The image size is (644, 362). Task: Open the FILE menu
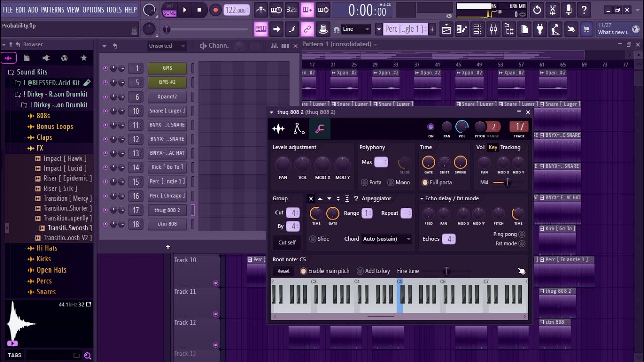pyautogui.click(x=8, y=10)
